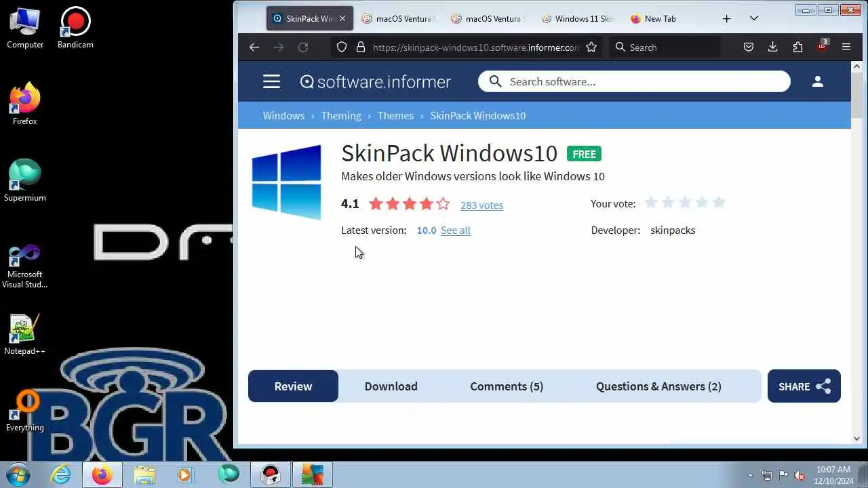This screenshot has height=488, width=868.
Task: Open the Download tab
Action: [391, 386]
